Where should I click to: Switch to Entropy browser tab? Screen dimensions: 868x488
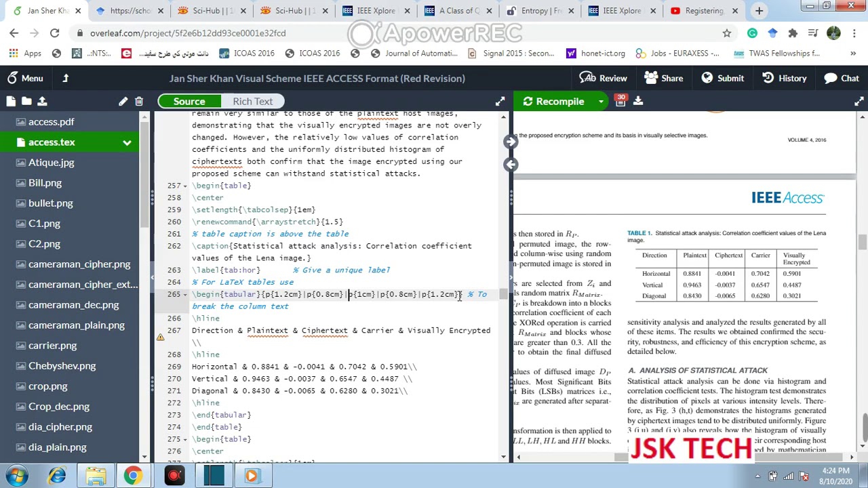[542, 11]
